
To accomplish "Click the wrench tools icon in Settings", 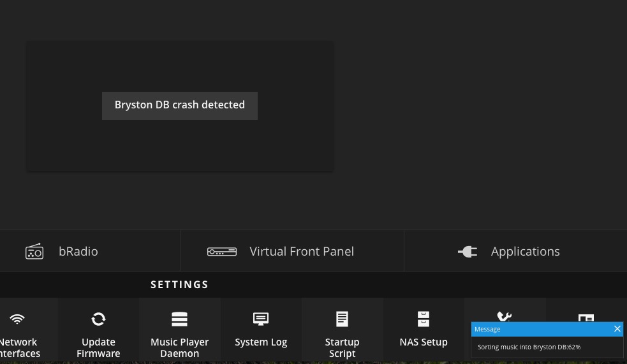I will pyautogui.click(x=504, y=316).
